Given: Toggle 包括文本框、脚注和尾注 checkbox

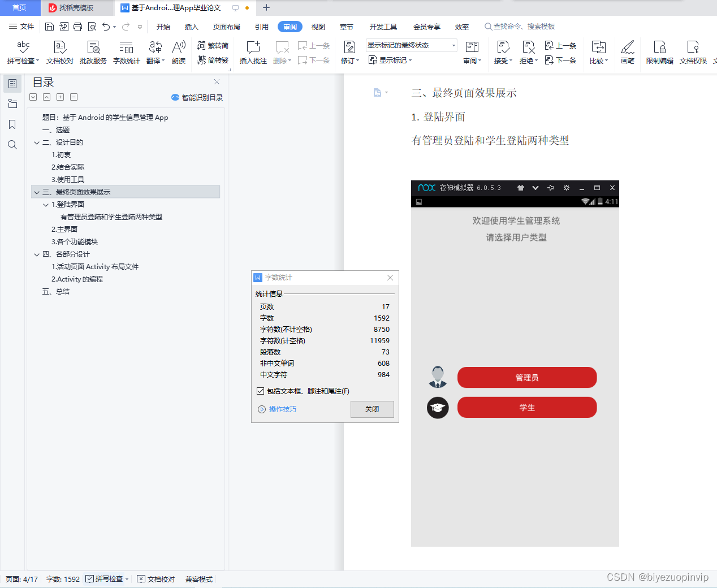Looking at the screenshot, I should pyautogui.click(x=260, y=391).
